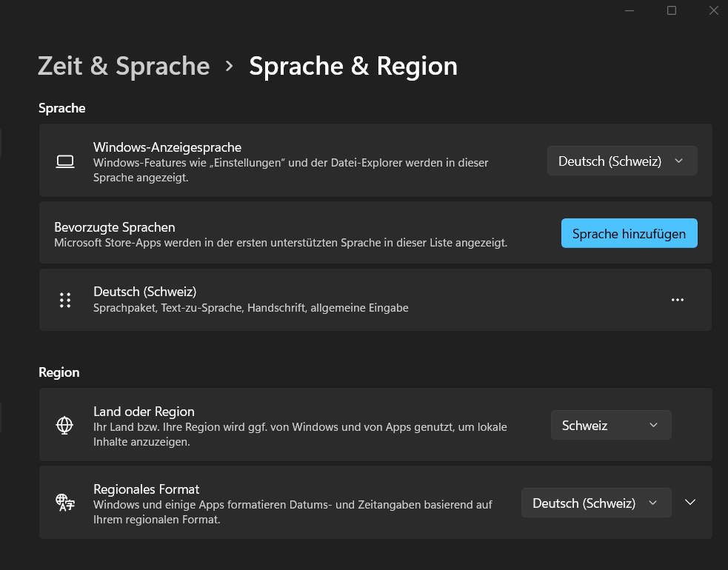The height and width of the screenshot is (570, 728).
Task: Minimize the Settings window
Action: [x=629, y=10]
